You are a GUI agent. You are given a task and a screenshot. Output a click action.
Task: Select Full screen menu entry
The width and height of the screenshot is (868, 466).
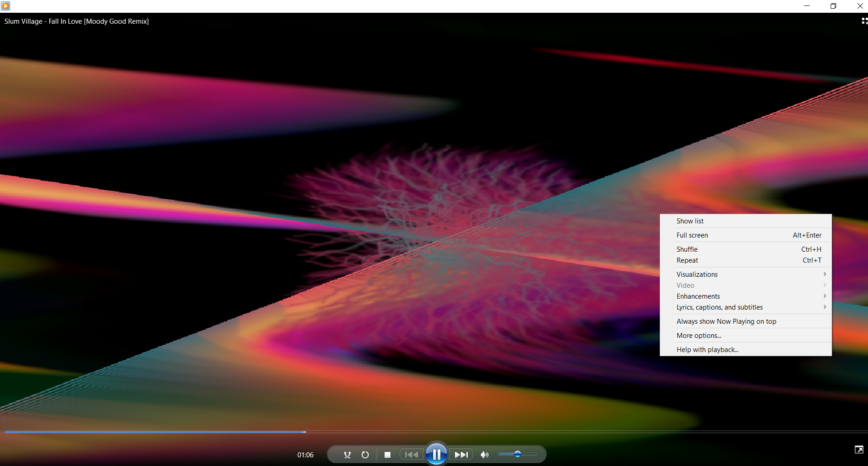746,235
